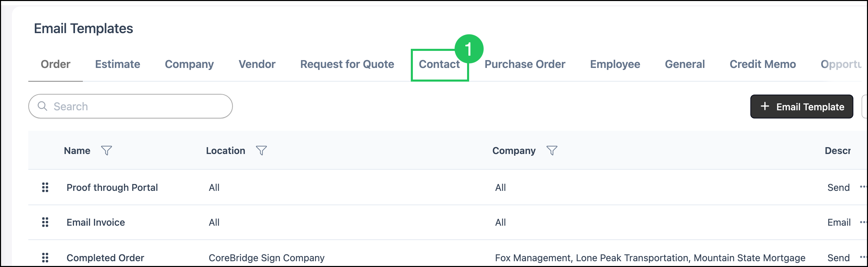Click drag handle beside Completed Order
868x267 pixels.
[45, 258]
